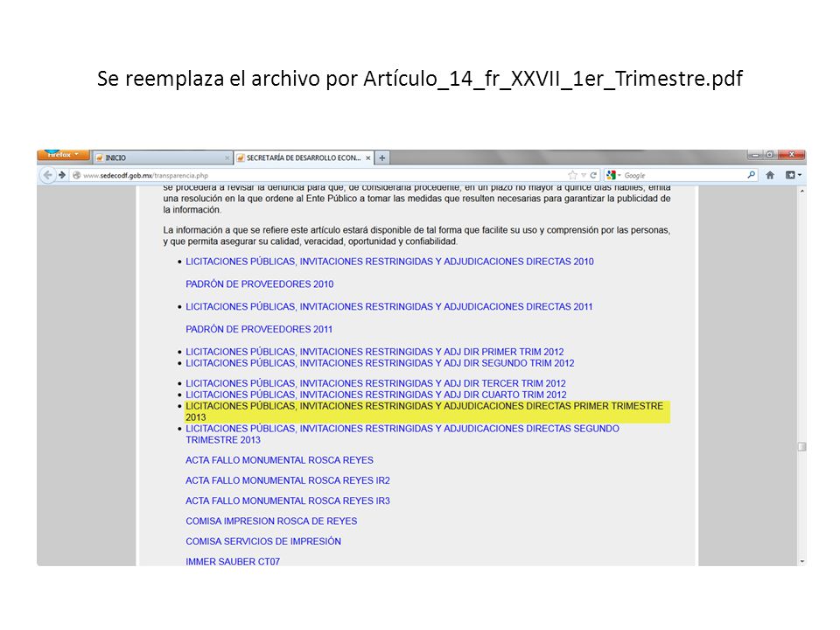This screenshot has width=840, height=630.
Task: Go forward one page in Firefox
Action: [62, 175]
